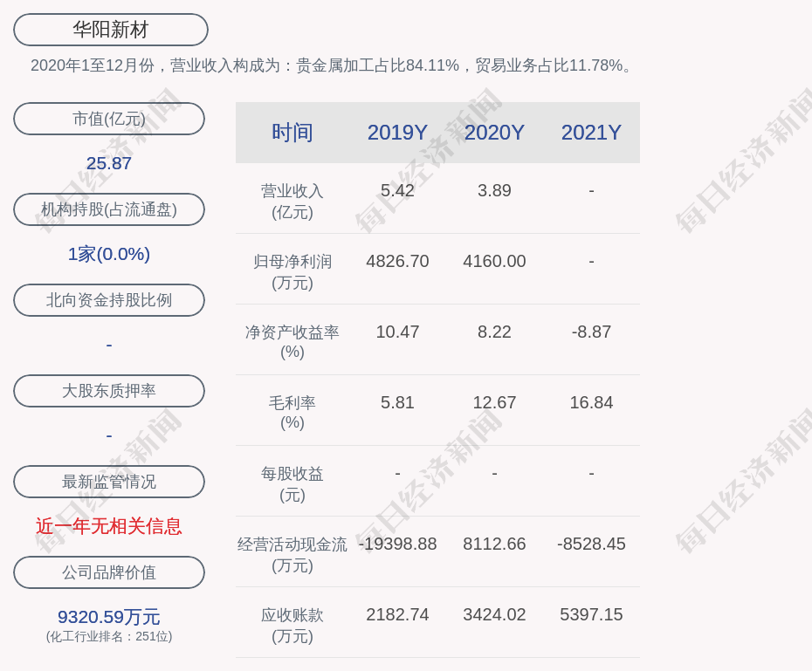Image resolution: width=812 pixels, height=671 pixels.
Task: Select the return on equity value 10.47
Action: [x=397, y=332]
